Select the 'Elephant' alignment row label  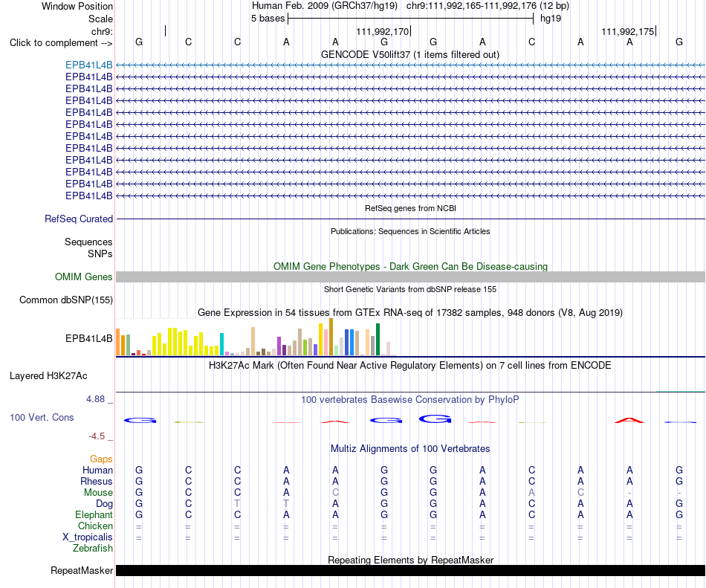tap(94, 514)
